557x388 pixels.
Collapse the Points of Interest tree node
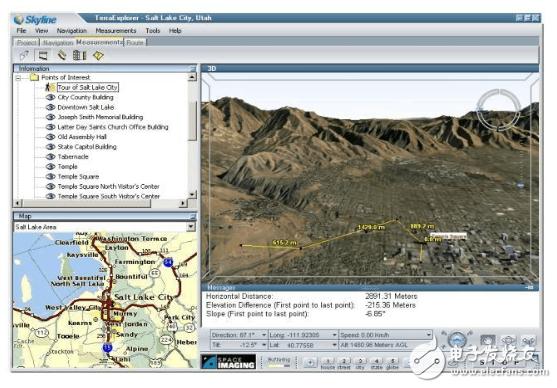pyautogui.click(x=18, y=77)
